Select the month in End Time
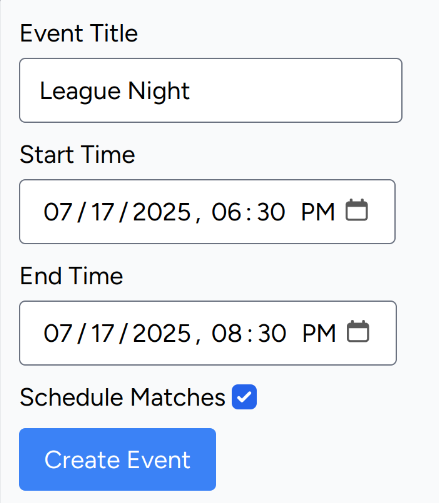 58,333
